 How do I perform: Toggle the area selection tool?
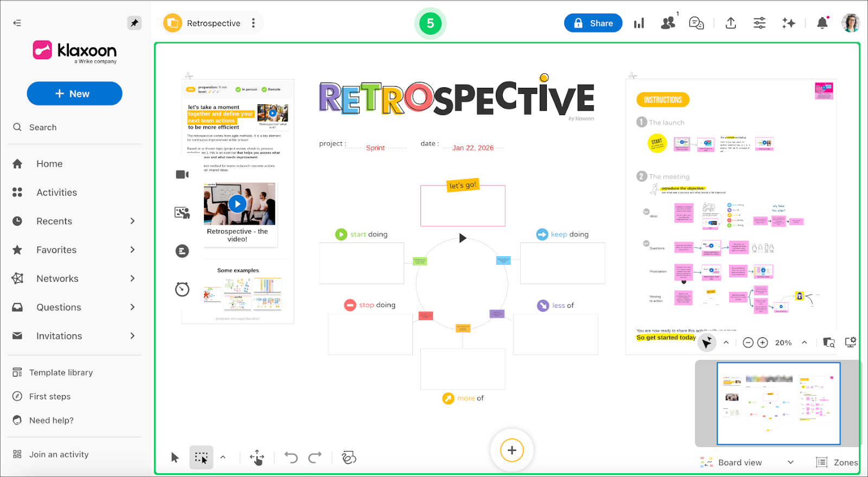pyautogui.click(x=201, y=458)
